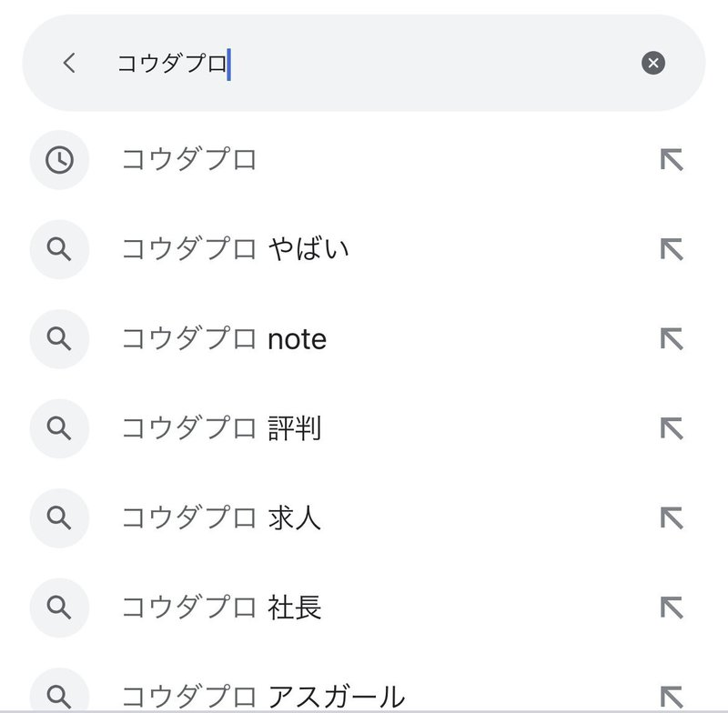The width and height of the screenshot is (728, 713).
Task: Click magnifier icon beside コウダプロ 求人
Action: click(x=59, y=517)
